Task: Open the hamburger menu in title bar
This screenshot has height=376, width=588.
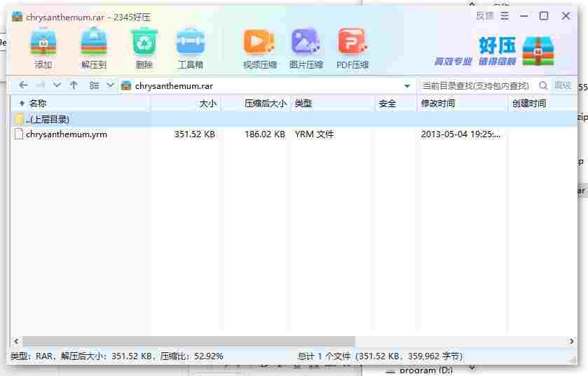Action: (505, 16)
